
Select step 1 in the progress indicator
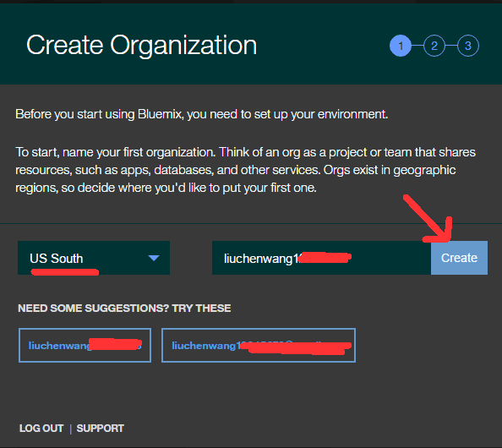point(401,46)
